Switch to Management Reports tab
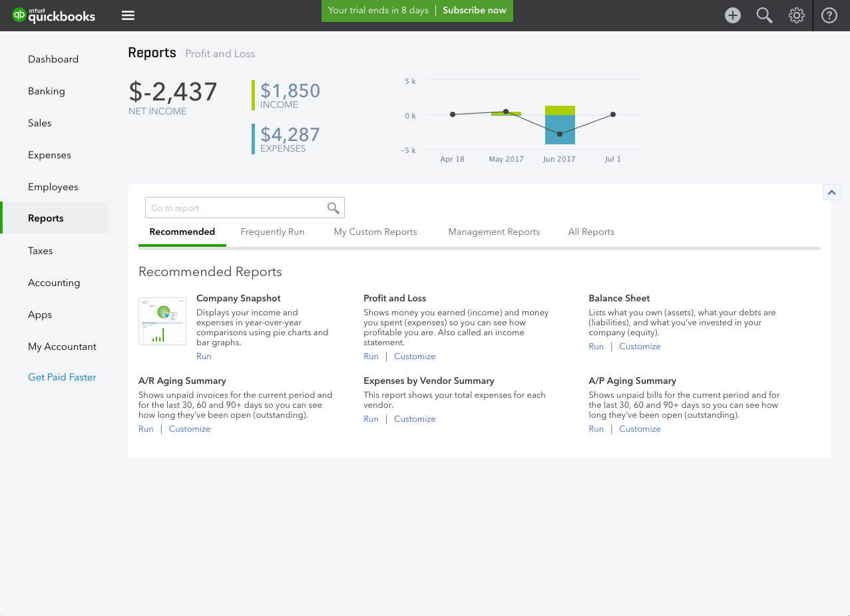This screenshot has height=616, width=850. [x=494, y=232]
